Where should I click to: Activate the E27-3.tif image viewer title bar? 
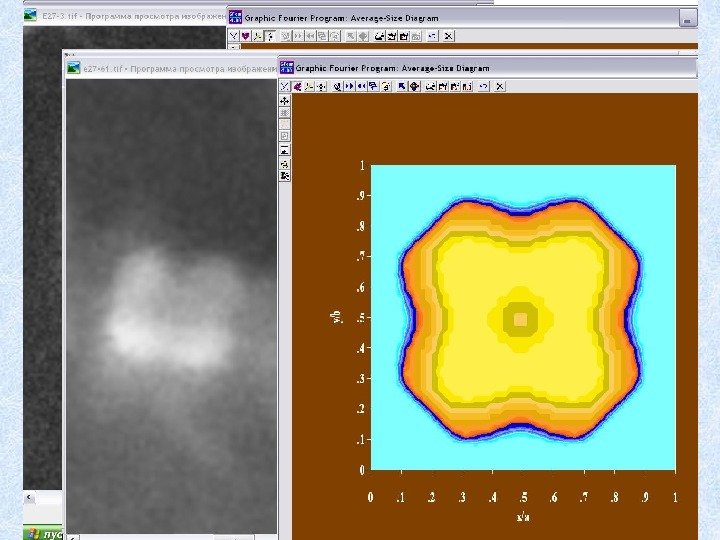tap(125, 17)
